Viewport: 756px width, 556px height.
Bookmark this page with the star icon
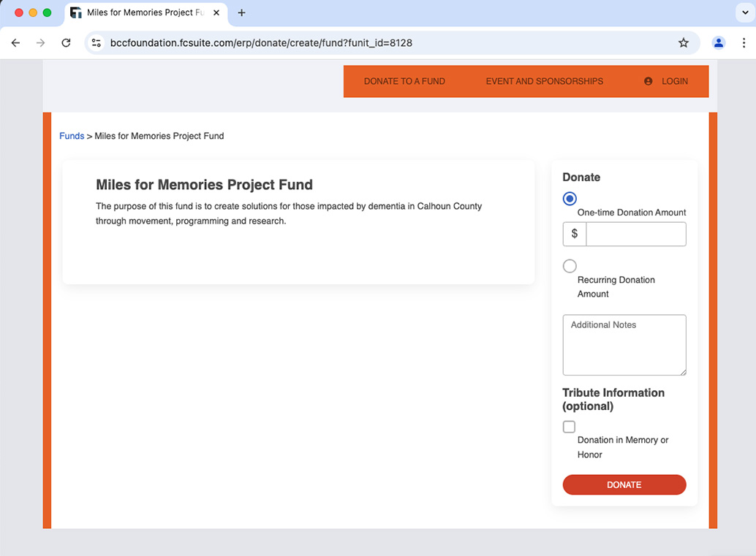click(x=683, y=43)
